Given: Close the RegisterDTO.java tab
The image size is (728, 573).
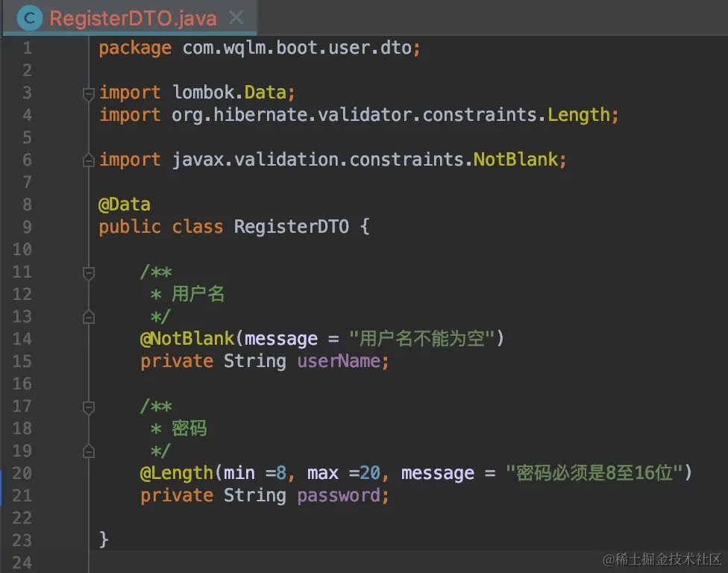Looking at the screenshot, I should point(236,18).
